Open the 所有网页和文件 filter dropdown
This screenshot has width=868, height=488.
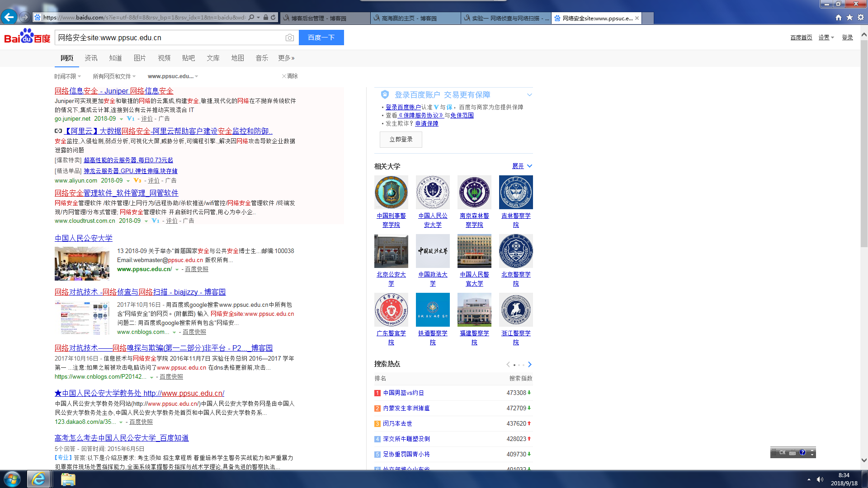[x=114, y=76]
